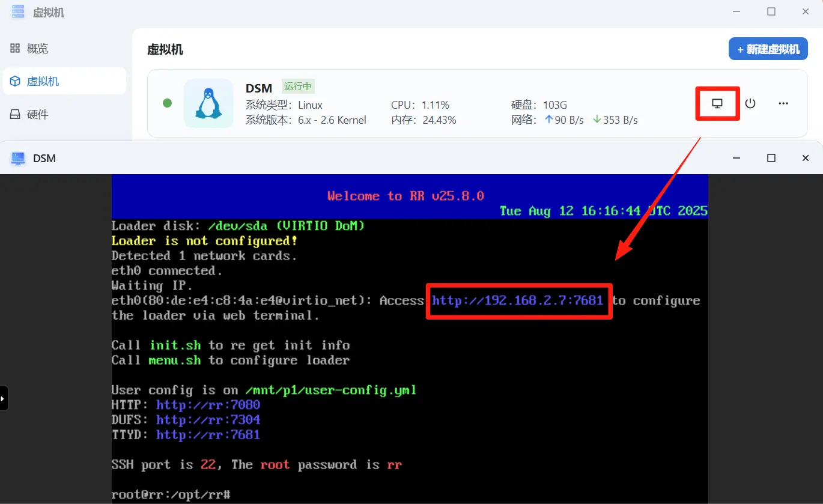Click the DSM console window icon

point(18,158)
